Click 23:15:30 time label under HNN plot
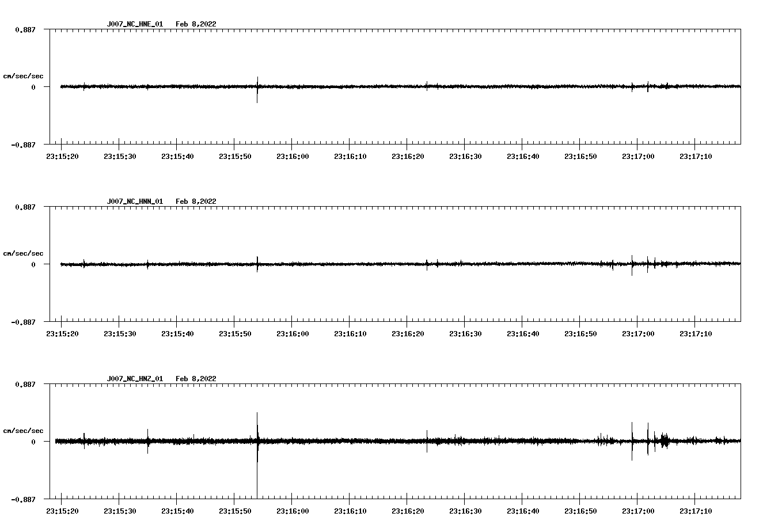 coord(120,334)
